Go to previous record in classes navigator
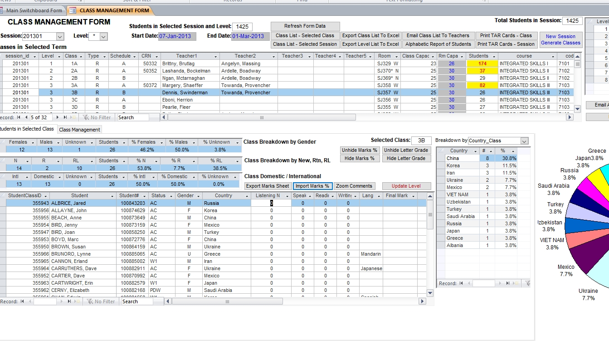This screenshot has width=609, height=364. click(25, 117)
